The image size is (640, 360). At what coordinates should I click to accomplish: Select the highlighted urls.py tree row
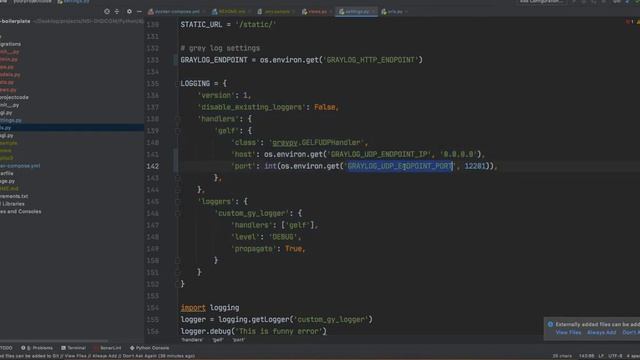72,128
